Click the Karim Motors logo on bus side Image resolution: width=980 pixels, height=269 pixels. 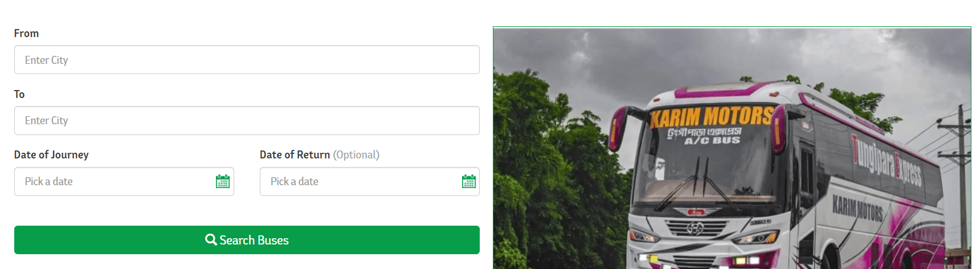pyautogui.click(x=857, y=208)
